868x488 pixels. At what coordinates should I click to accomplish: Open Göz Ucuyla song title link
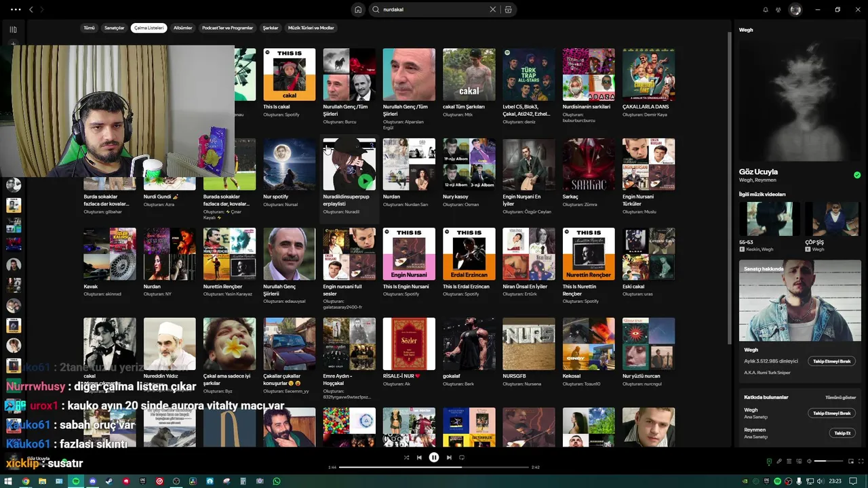tap(758, 172)
